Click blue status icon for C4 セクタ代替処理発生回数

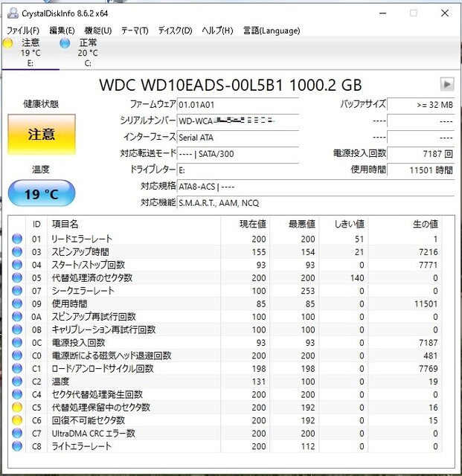[x=17, y=394]
